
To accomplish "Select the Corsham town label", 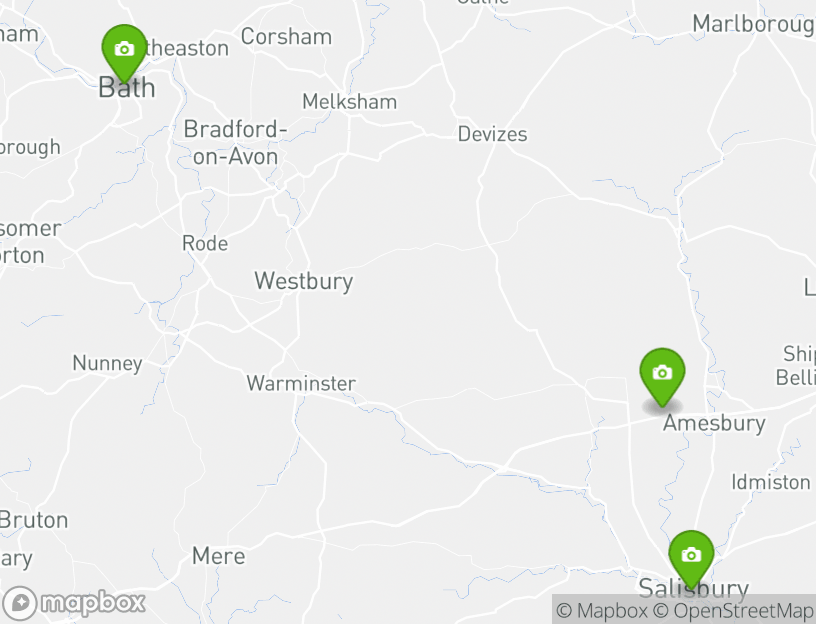I will pyautogui.click(x=286, y=37).
